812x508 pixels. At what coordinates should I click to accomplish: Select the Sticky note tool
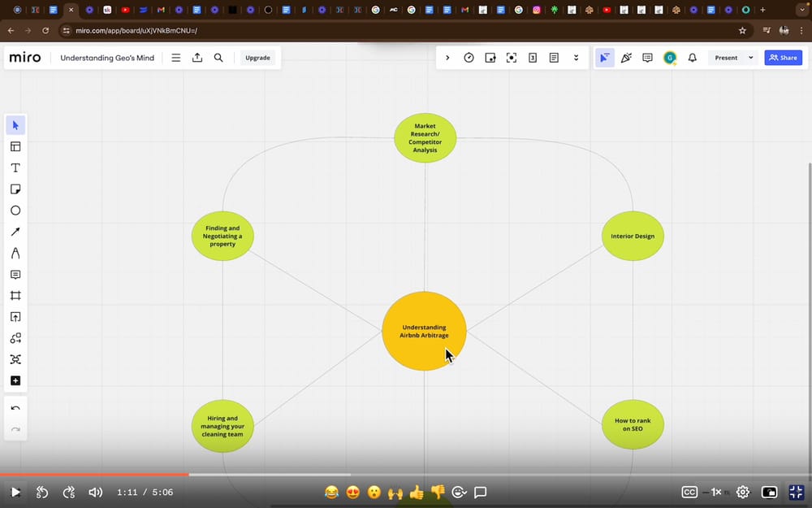(x=15, y=189)
